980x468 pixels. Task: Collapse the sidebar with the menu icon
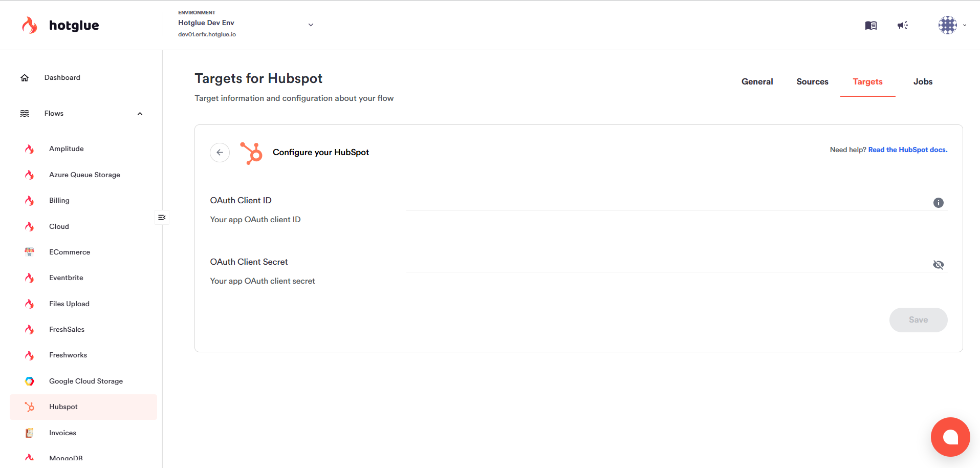162,218
